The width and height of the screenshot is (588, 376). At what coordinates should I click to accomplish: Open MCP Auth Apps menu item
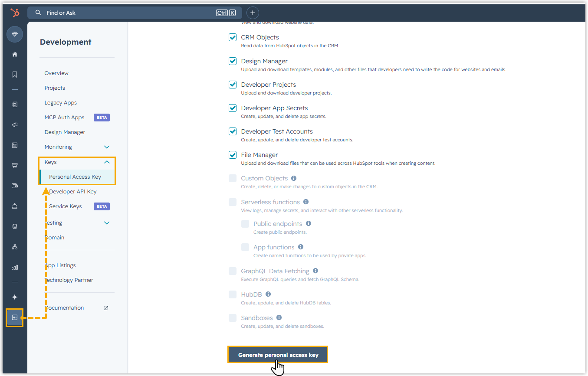click(64, 118)
